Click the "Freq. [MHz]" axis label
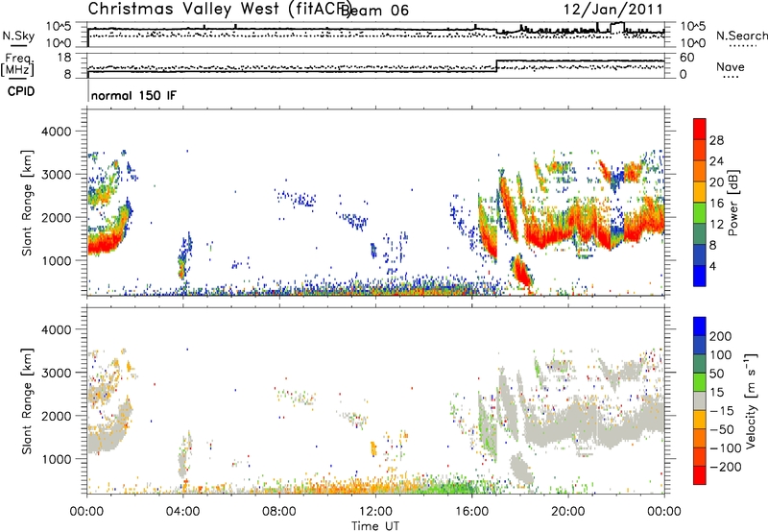This screenshot has height=532, width=768. (x=17, y=65)
